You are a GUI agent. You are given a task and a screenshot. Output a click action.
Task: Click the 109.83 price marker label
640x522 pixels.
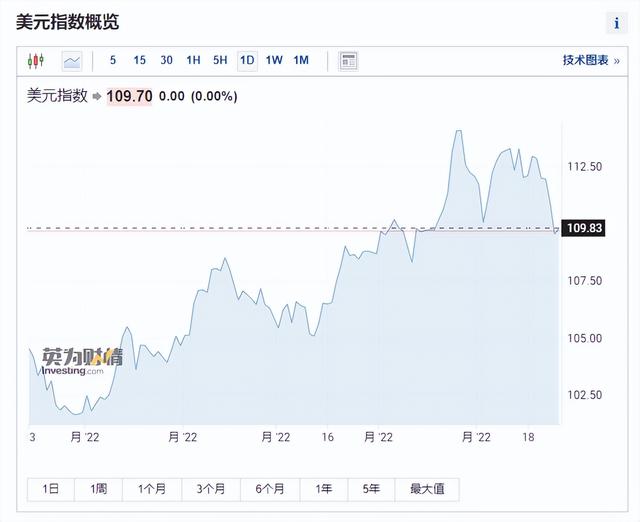click(584, 228)
